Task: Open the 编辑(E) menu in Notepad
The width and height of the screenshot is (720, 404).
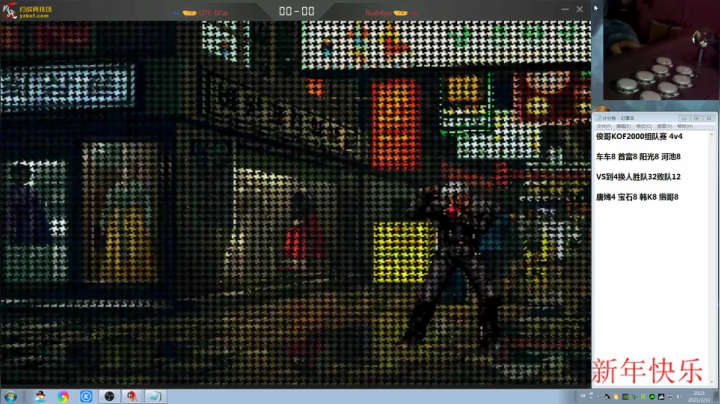Action: tap(624, 126)
